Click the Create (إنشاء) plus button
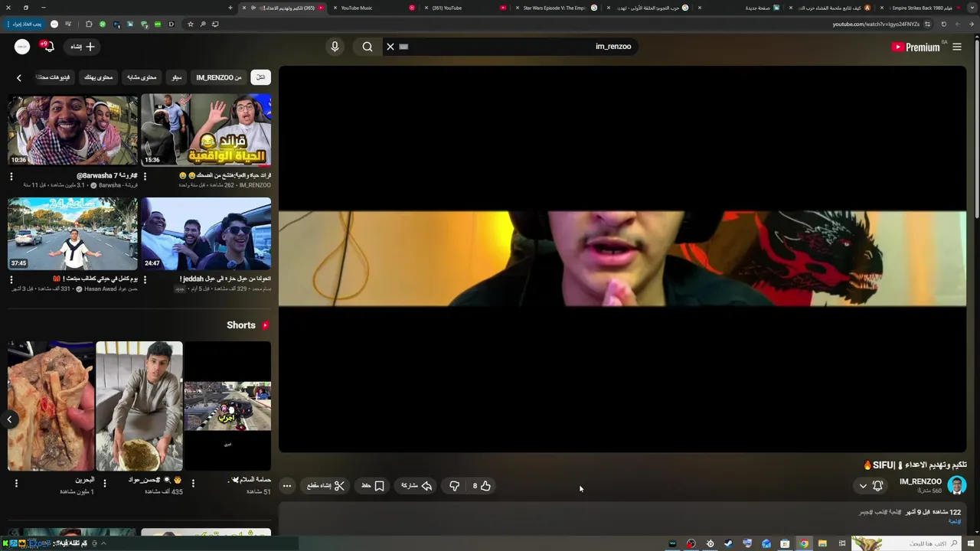980x551 pixels. [83, 47]
